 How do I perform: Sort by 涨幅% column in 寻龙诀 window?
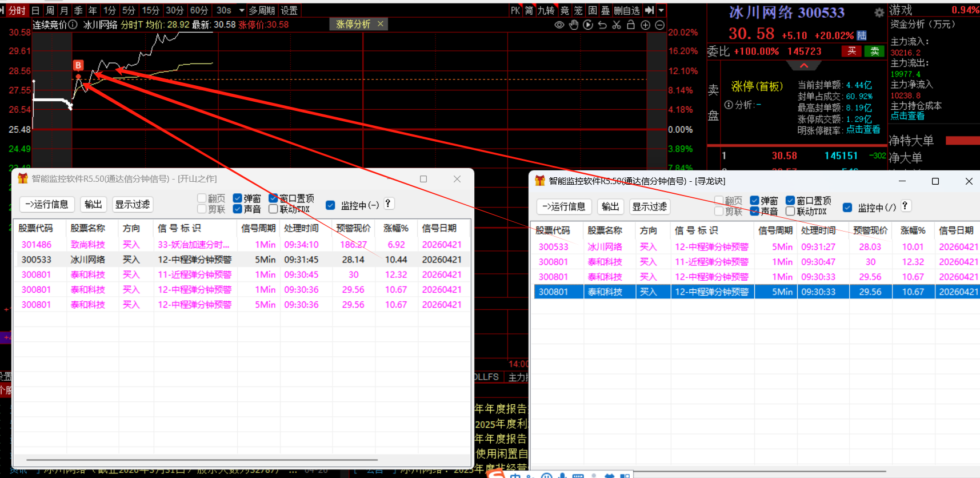[913, 230]
